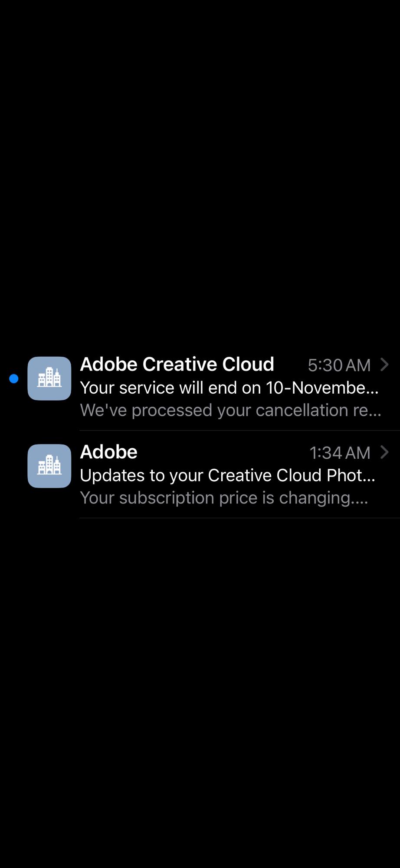Click the empty black area above the emails
The height and width of the screenshot is (868, 400).
pos(200,174)
